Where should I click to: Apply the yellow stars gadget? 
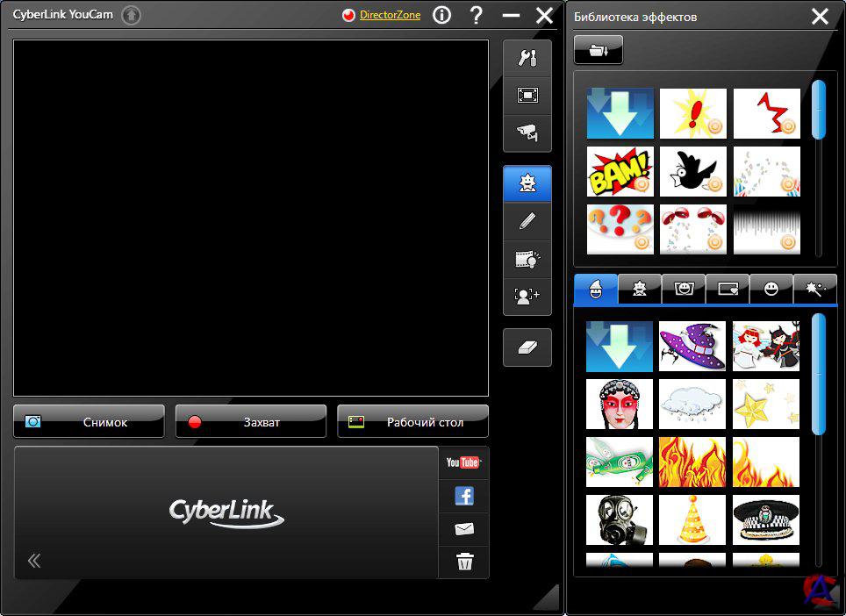tap(765, 404)
